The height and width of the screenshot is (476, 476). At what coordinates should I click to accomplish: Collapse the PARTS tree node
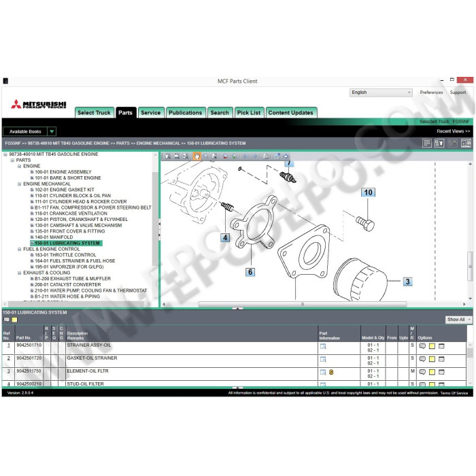[12, 160]
